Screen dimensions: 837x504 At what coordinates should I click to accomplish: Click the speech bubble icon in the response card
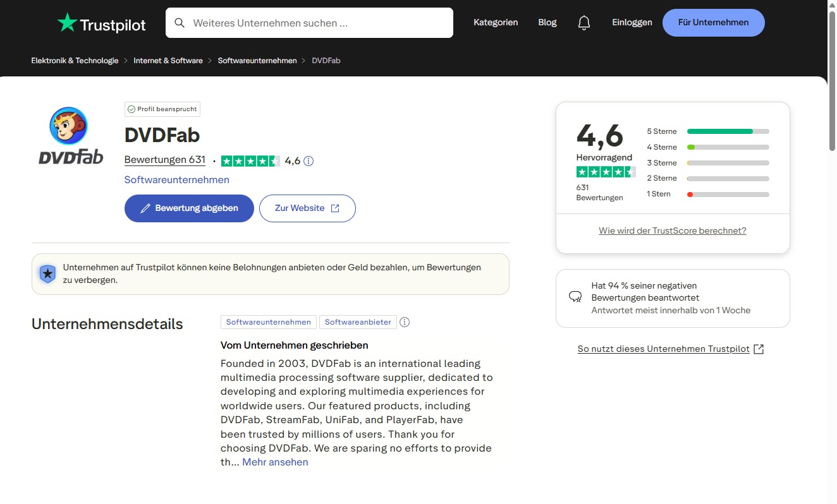pyautogui.click(x=575, y=296)
